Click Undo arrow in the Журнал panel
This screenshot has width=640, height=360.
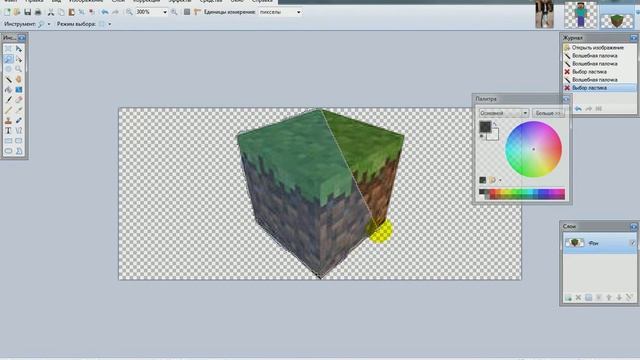pos(578,109)
